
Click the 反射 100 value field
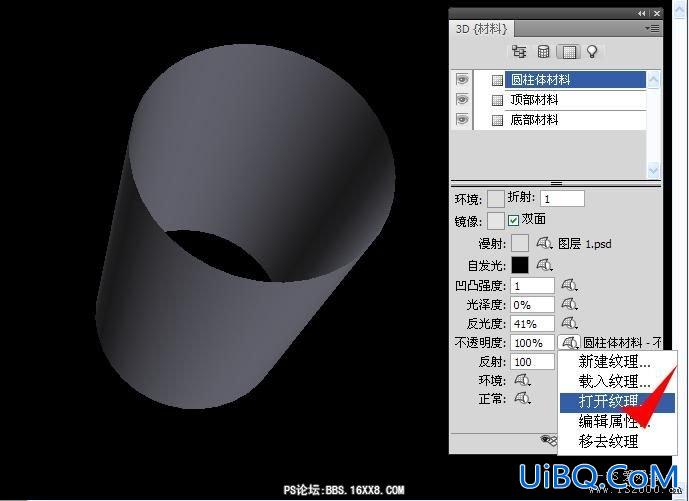click(x=532, y=362)
